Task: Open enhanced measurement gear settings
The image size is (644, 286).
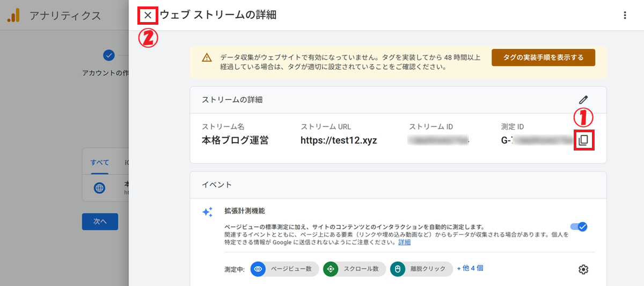Action: [583, 269]
